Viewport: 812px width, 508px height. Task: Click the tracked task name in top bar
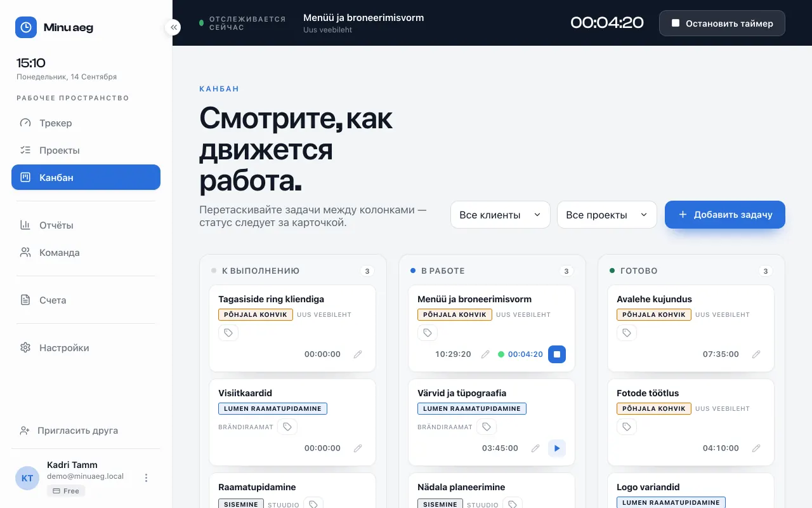[363, 18]
